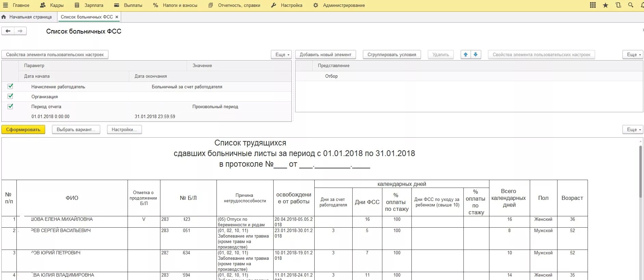This screenshot has height=280, width=644.
Task: Click the Значение column header
Action: click(239, 66)
